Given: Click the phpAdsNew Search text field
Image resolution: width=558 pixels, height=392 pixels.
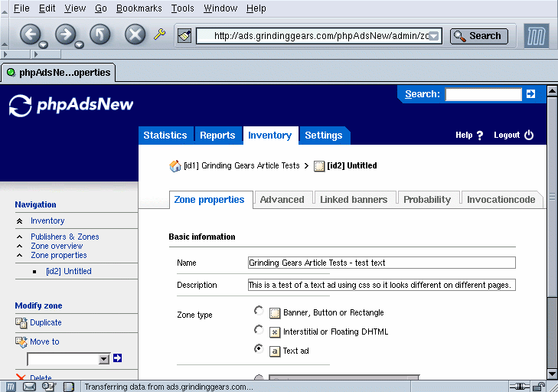Looking at the screenshot, I should click(483, 94).
